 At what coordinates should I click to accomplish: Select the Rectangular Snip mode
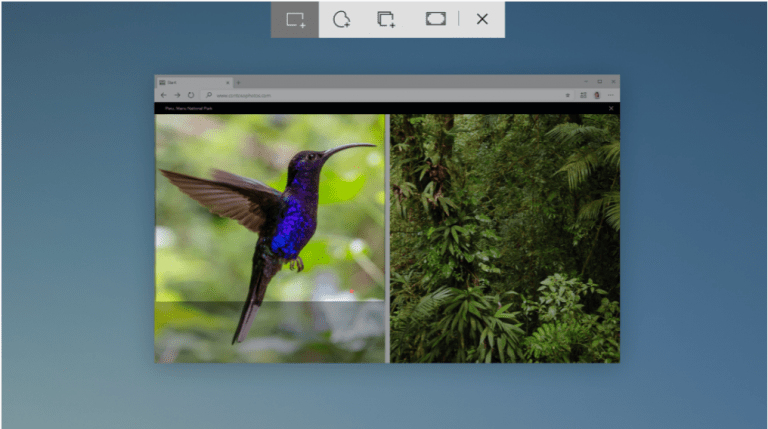click(295, 19)
